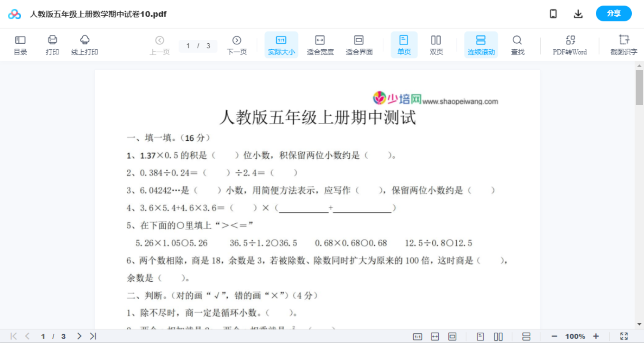Select 适合宽度 fit-width display
The width and height of the screenshot is (644, 343).
(320, 45)
